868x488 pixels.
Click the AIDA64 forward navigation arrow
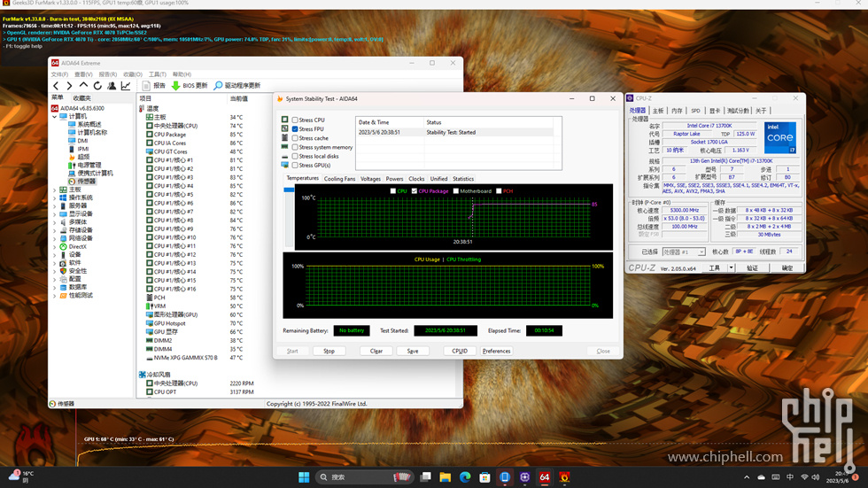click(x=69, y=86)
